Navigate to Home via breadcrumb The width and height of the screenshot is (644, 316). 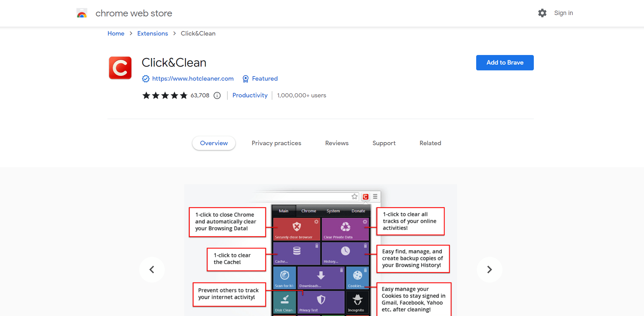pos(116,33)
